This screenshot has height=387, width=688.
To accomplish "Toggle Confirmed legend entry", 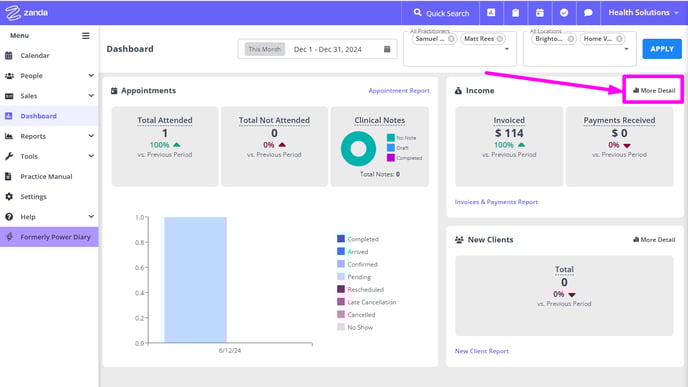I will [357, 265].
